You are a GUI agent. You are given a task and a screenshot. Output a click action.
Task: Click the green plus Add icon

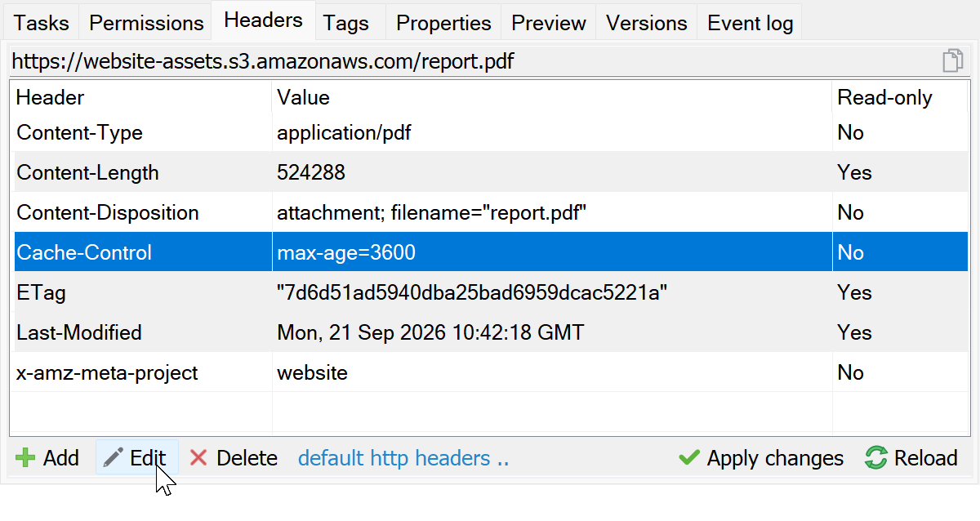click(x=25, y=458)
